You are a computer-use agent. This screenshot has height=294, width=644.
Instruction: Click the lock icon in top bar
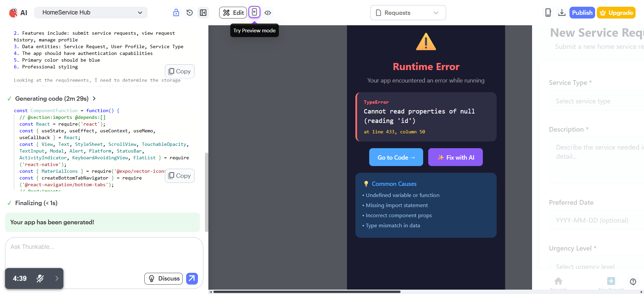176,13
